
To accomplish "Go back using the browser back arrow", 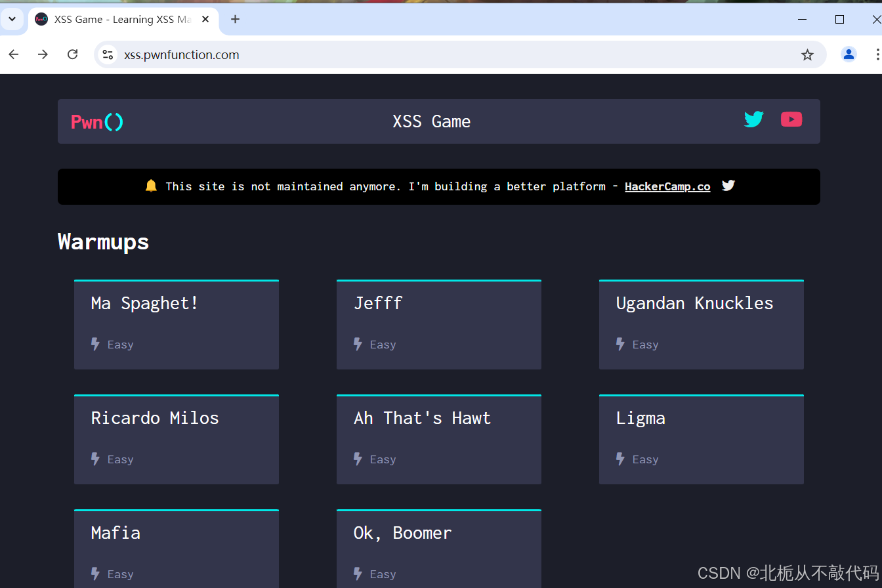I will point(13,54).
